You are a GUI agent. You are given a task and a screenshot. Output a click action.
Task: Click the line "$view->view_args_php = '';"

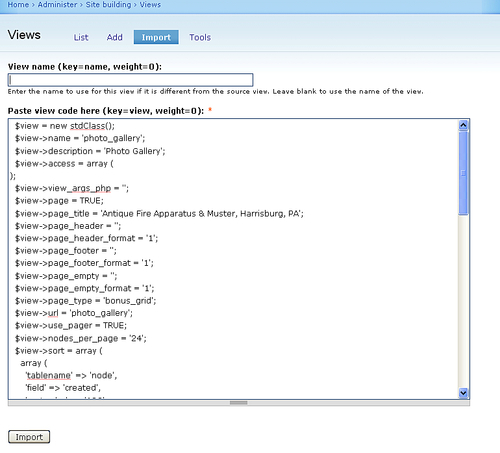[x=72, y=188]
